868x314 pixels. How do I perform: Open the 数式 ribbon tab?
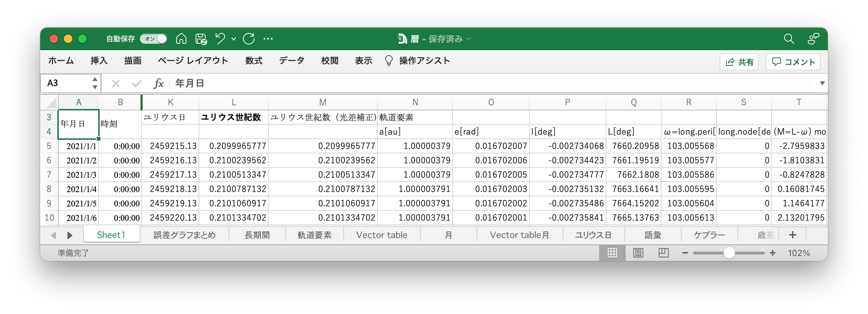(x=254, y=61)
